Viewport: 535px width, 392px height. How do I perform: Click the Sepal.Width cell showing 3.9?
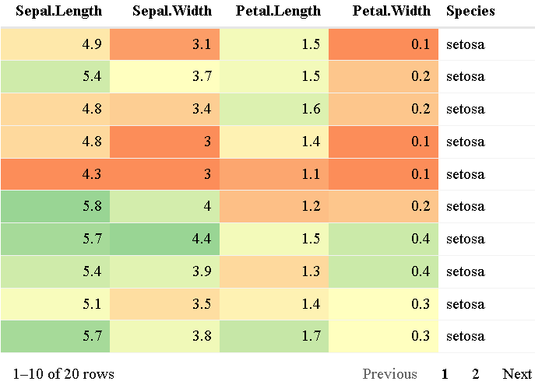tap(165, 271)
